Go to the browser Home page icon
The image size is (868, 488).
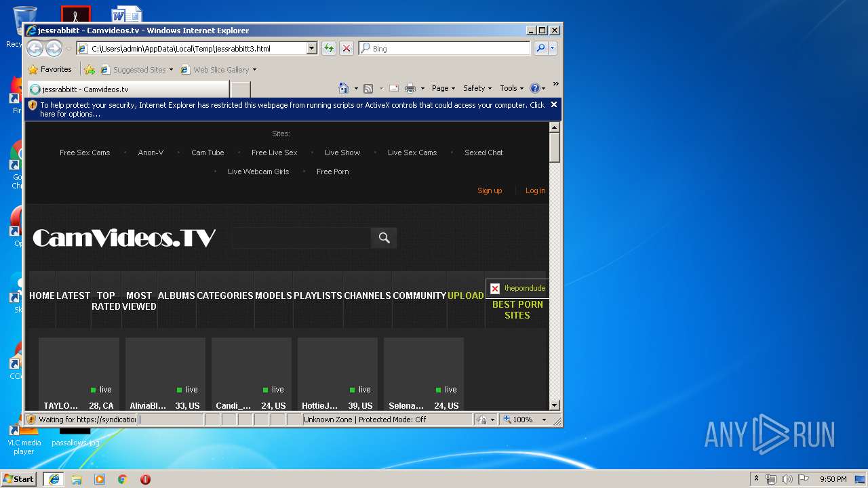coord(344,88)
